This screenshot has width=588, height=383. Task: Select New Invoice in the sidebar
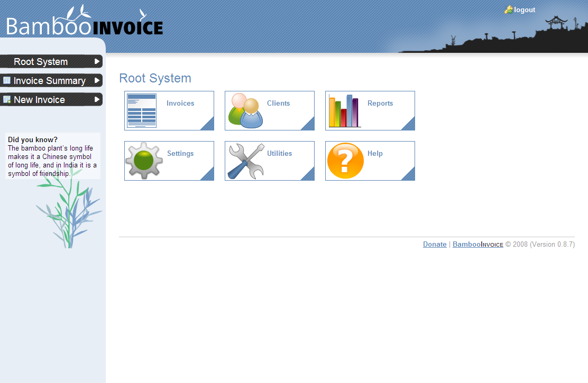[39, 99]
